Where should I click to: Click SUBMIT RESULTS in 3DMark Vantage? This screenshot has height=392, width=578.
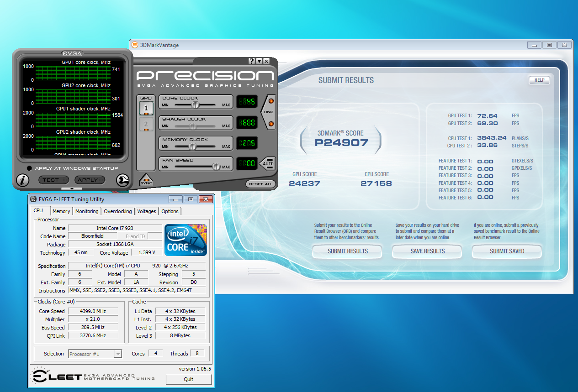(x=348, y=251)
